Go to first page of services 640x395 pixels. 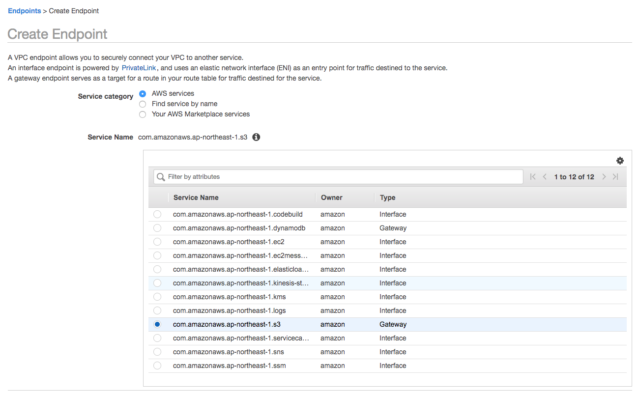pos(533,177)
